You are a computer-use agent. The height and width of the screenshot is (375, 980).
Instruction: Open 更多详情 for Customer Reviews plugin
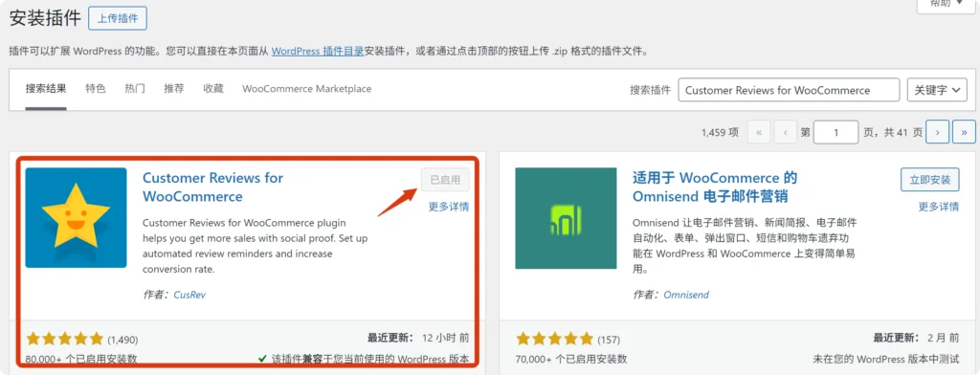pyautogui.click(x=449, y=207)
